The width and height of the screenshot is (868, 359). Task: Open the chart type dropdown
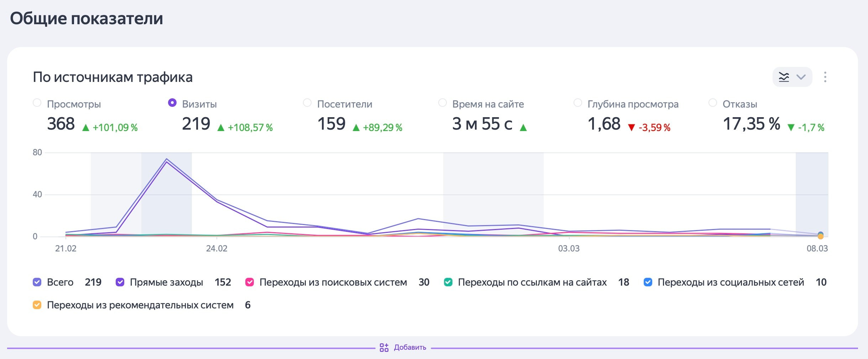tap(792, 77)
